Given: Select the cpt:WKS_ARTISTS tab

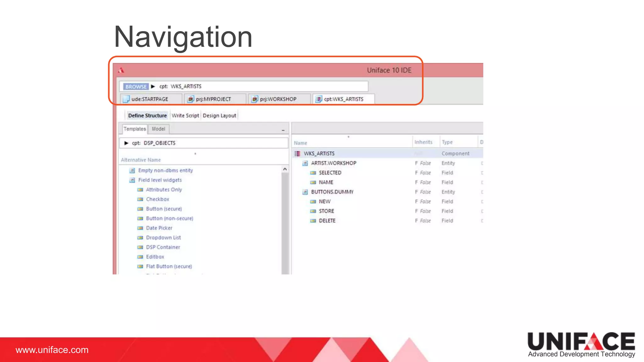Looking at the screenshot, I should point(344,99).
